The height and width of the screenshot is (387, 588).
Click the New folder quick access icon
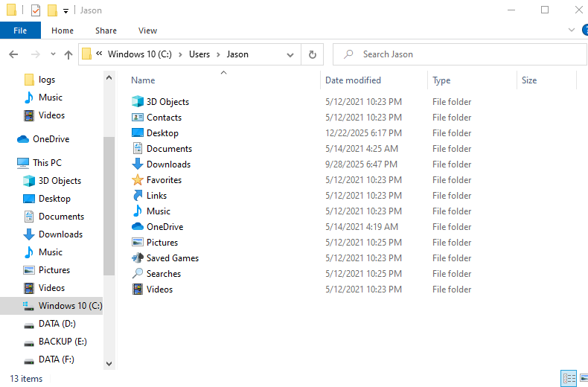point(53,10)
